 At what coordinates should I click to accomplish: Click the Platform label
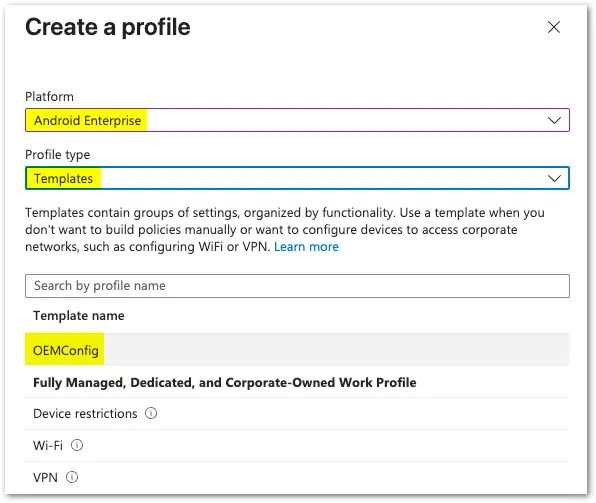[49, 97]
